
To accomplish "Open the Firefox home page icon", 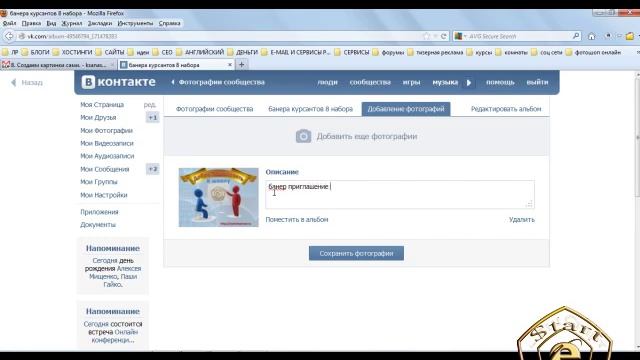I will (x=591, y=36).
